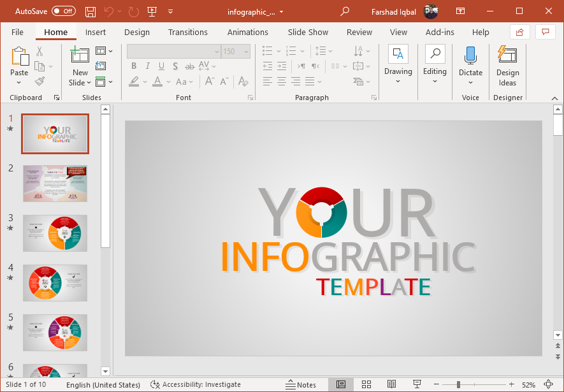Click the Format Painter brush icon

[x=40, y=82]
